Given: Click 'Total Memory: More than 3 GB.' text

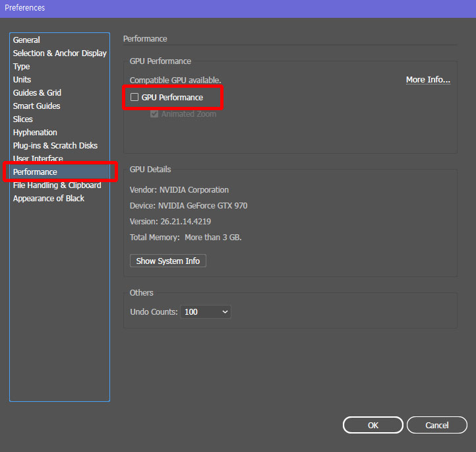Looking at the screenshot, I should (185, 238).
